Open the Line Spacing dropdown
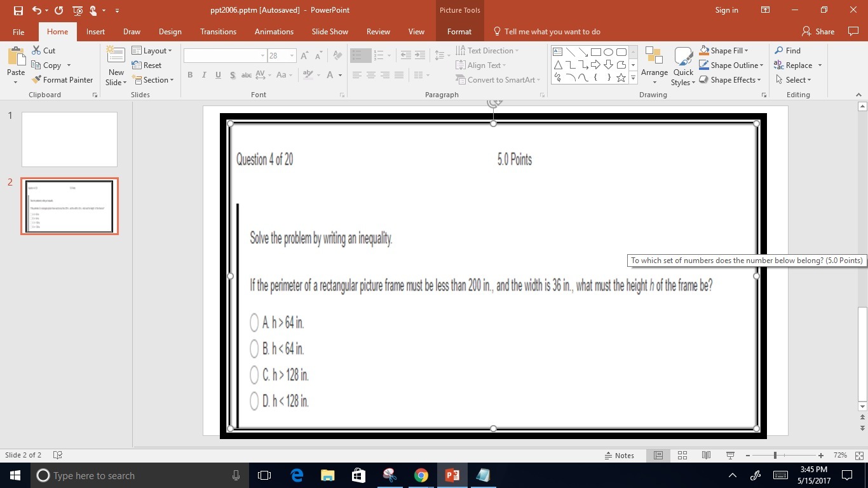The height and width of the screenshot is (488, 868). (x=441, y=56)
